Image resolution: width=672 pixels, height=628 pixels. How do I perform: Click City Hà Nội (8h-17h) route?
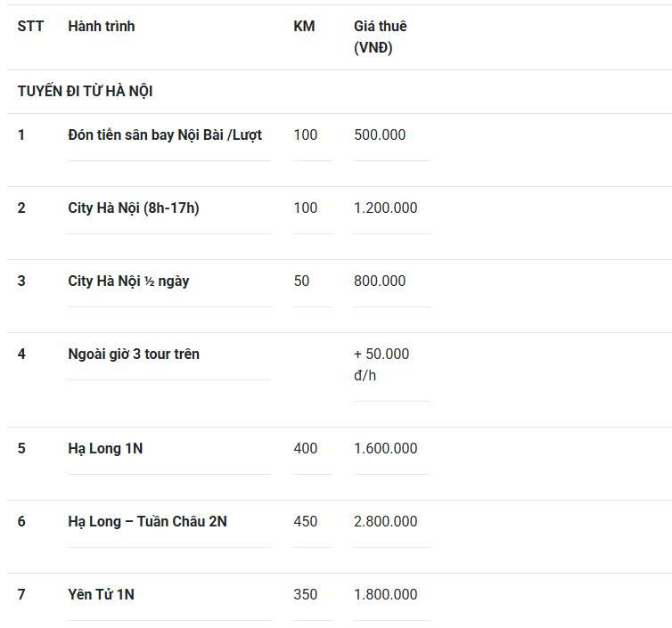coord(134,208)
